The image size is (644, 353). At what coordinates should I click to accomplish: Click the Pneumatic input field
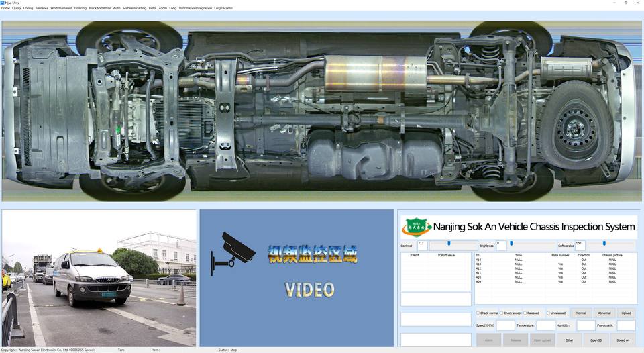click(627, 325)
